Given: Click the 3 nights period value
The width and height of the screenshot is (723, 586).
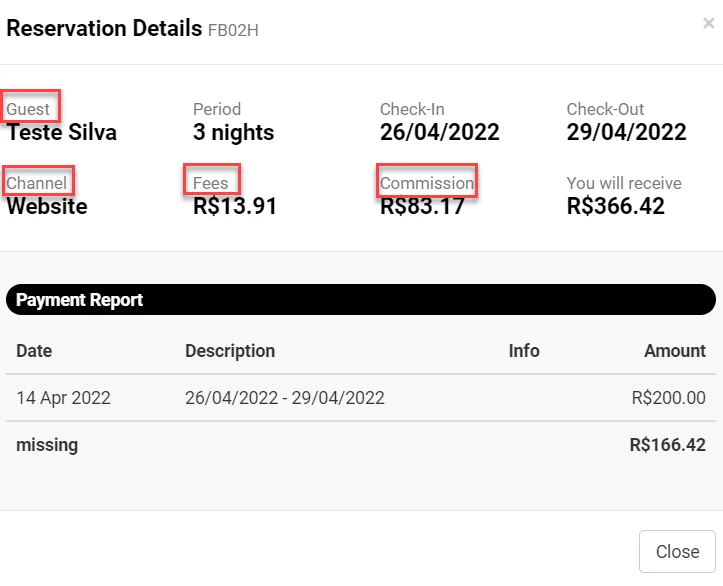Looking at the screenshot, I should pos(233,132).
